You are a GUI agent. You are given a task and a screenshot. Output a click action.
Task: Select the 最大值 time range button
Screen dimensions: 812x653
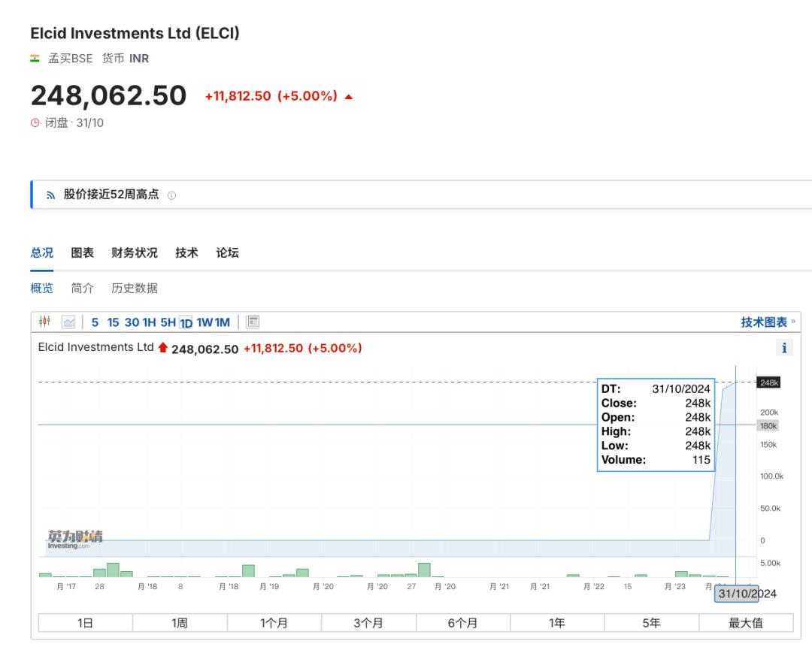[746, 623]
